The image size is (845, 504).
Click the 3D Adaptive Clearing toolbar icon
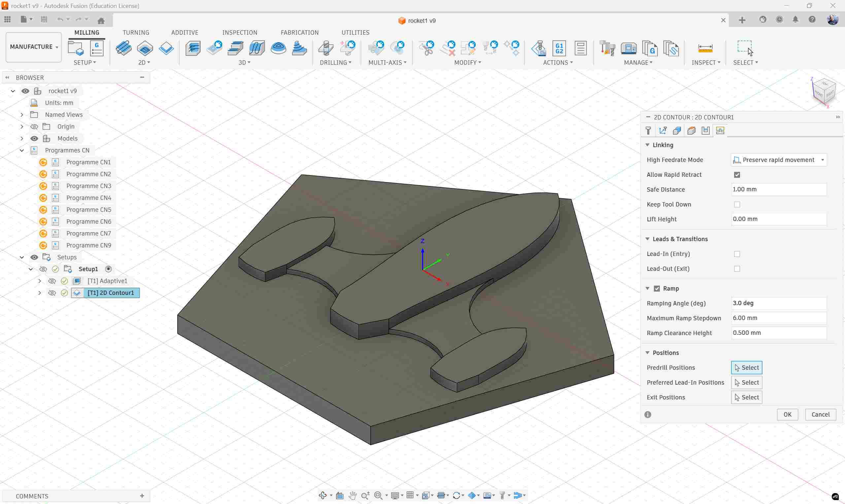coord(193,48)
